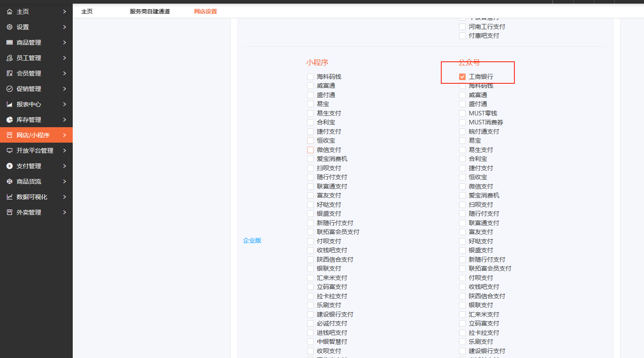Tick 银盛支付 in 公众号 column
This screenshot has width=644, height=358.
click(462, 250)
